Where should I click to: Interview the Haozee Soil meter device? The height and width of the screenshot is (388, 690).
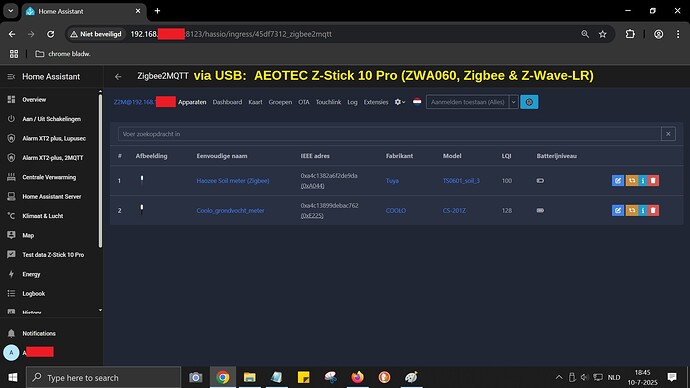pyautogui.click(x=642, y=180)
